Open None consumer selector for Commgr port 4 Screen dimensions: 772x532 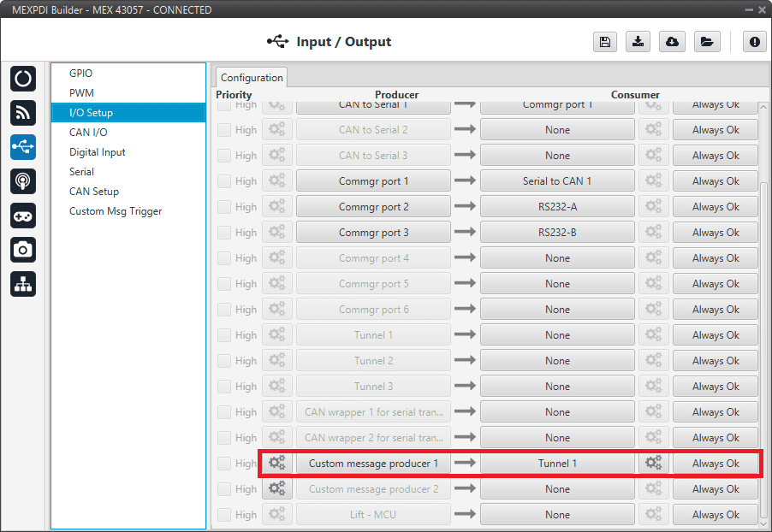click(x=557, y=258)
